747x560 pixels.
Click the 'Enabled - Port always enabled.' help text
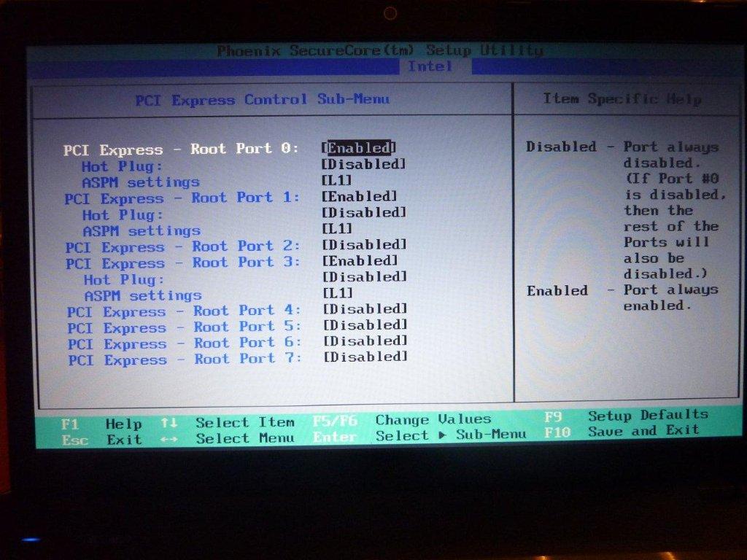pos(622,297)
